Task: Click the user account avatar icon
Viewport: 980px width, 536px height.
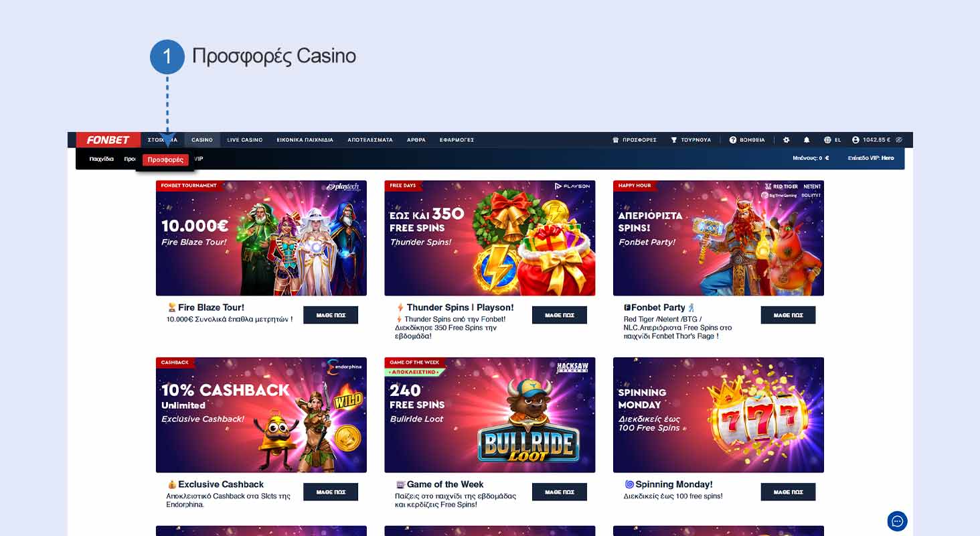Action: (x=855, y=140)
